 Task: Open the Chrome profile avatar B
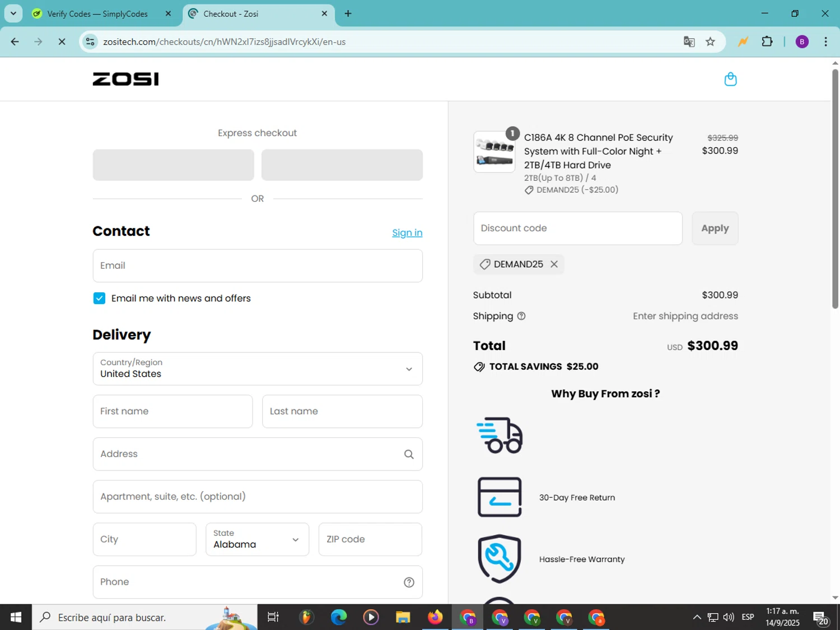point(802,42)
